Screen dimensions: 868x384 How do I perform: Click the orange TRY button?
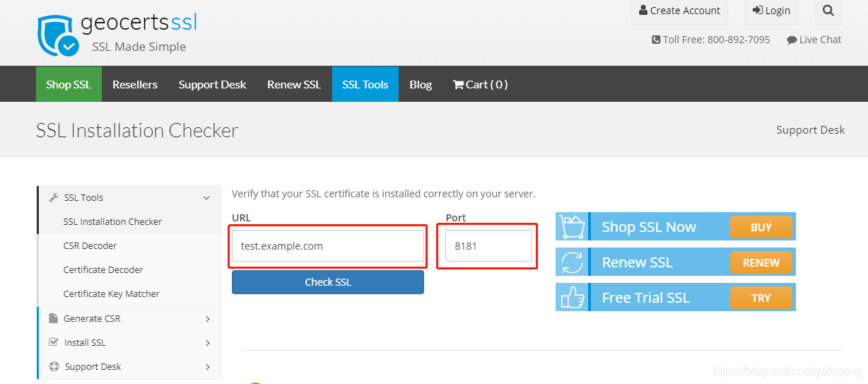761,298
